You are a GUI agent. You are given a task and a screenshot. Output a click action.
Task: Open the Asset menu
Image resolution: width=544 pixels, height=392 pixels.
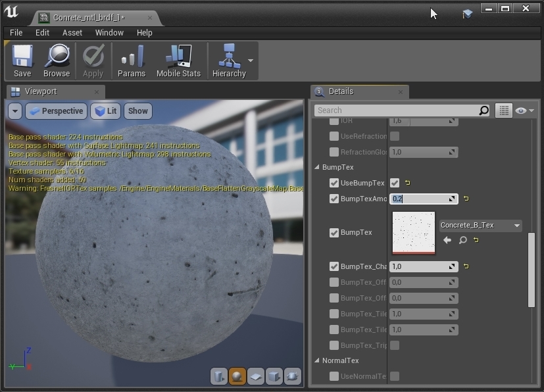tap(72, 33)
